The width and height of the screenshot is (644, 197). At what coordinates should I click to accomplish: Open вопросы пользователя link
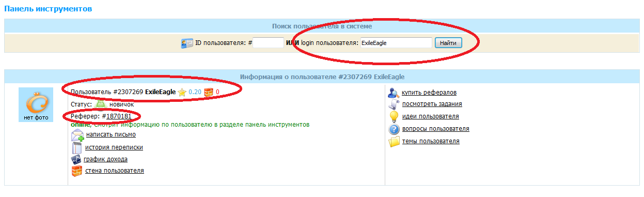point(436,129)
